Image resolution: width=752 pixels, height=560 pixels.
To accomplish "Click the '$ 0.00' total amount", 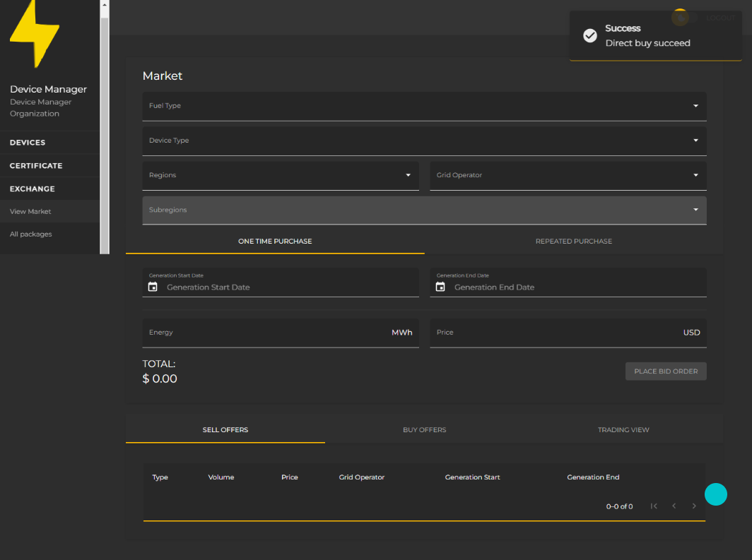I will (160, 379).
